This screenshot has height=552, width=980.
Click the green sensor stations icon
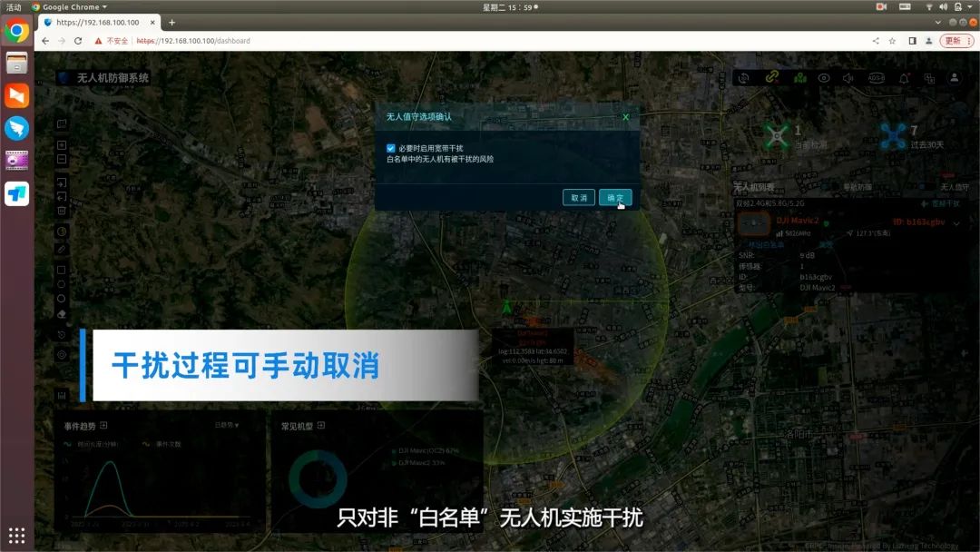point(799,78)
